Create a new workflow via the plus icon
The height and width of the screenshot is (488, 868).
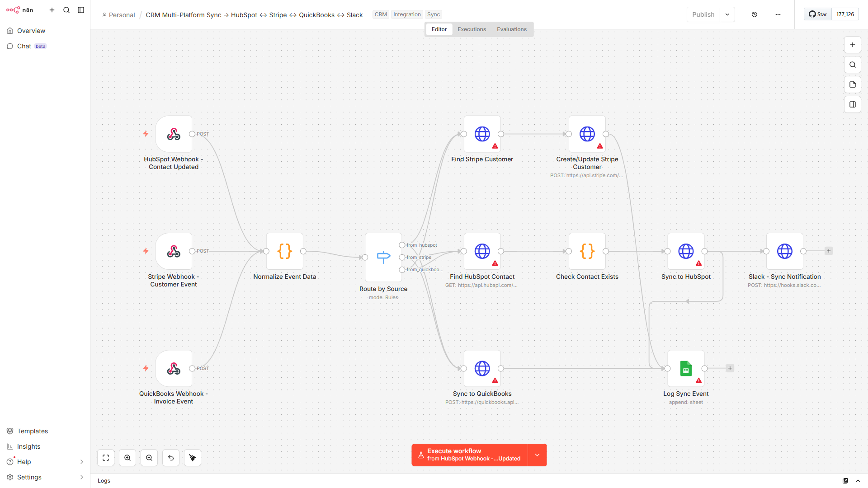click(x=52, y=9)
